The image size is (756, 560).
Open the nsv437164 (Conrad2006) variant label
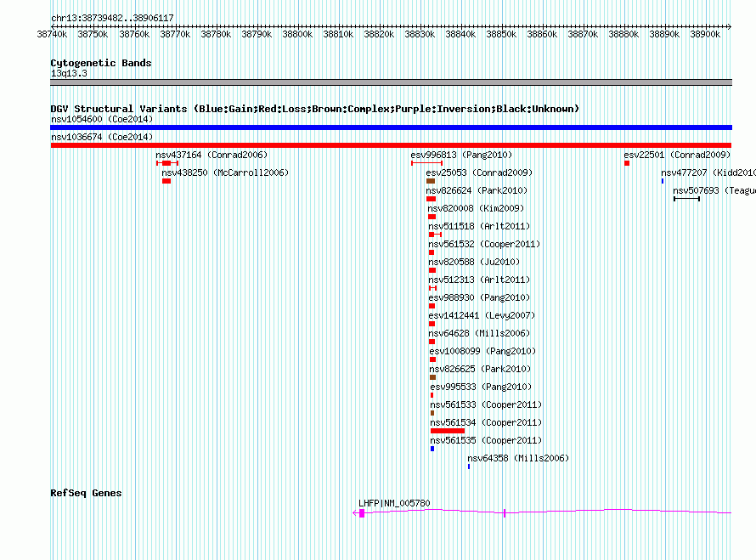click(211, 155)
